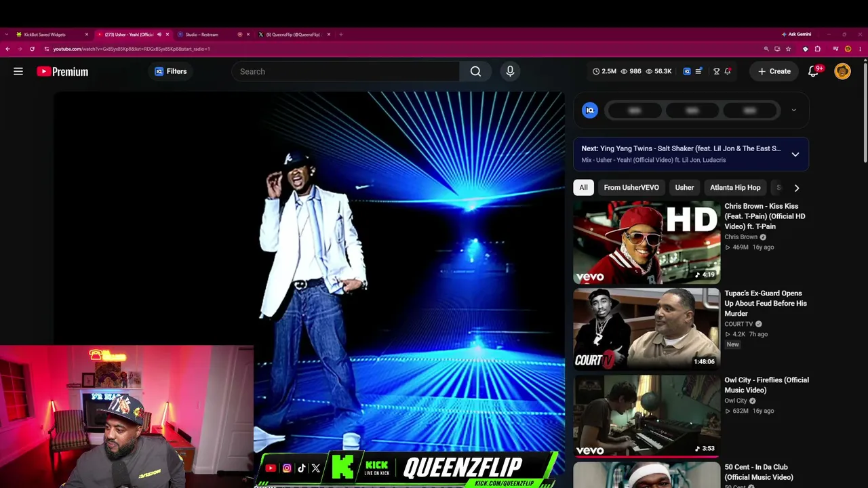Mute the Usher tab via speaker icon

point(159,35)
